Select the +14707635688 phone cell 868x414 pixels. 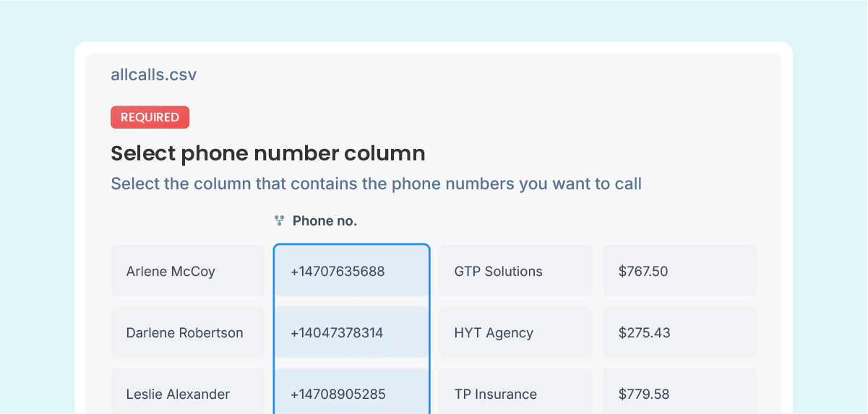[x=351, y=271]
